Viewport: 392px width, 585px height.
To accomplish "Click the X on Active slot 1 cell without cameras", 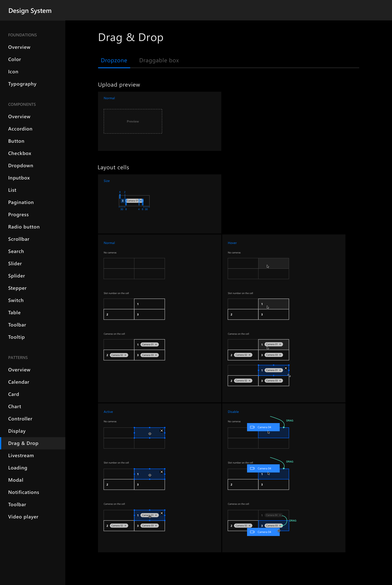I will tap(162, 472).
